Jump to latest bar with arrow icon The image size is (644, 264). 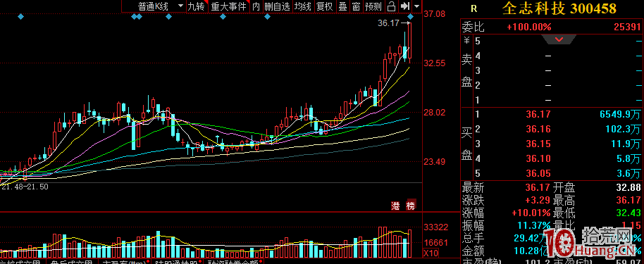[x=405, y=6]
